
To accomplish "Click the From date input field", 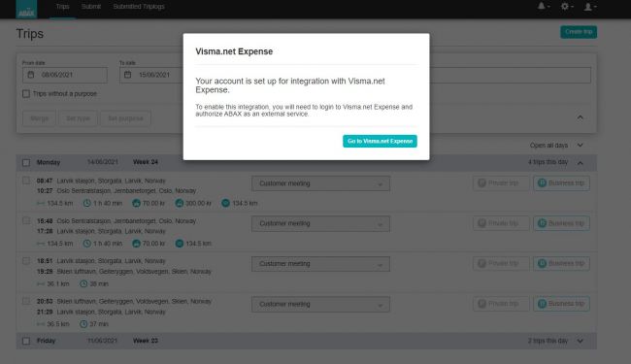I will coord(65,75).
